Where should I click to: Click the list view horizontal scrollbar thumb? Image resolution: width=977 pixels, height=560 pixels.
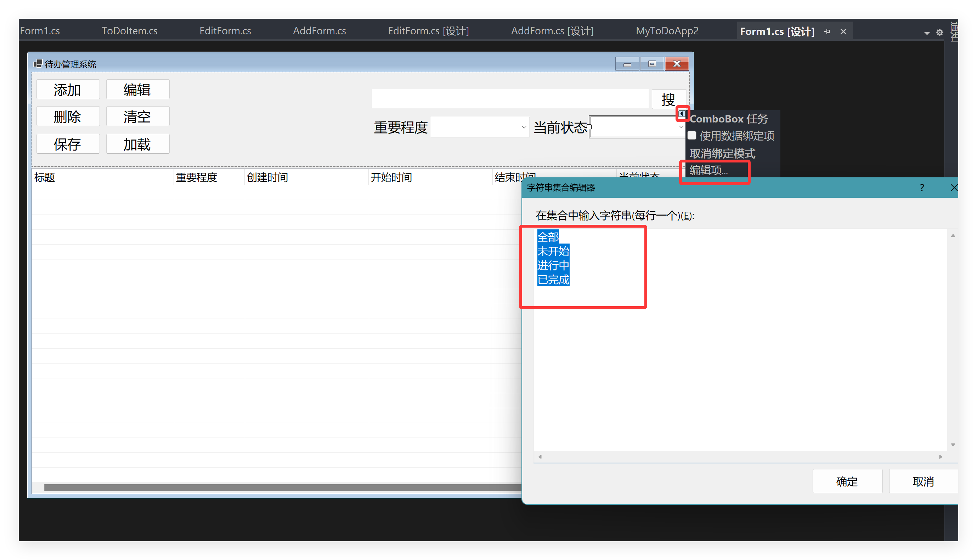click(283, 488)
